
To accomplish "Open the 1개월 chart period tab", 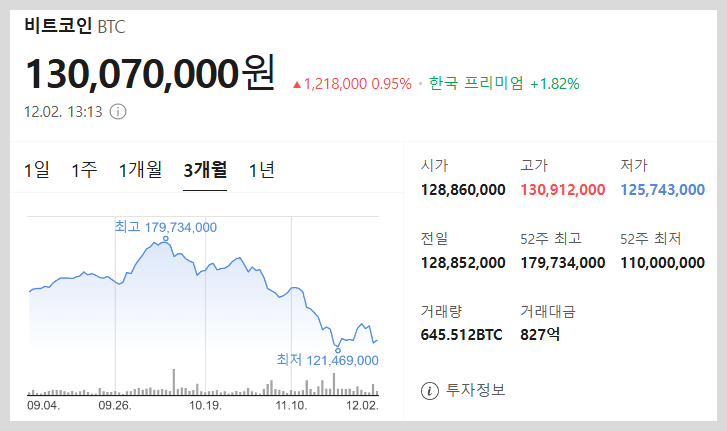I will [140, 170].
